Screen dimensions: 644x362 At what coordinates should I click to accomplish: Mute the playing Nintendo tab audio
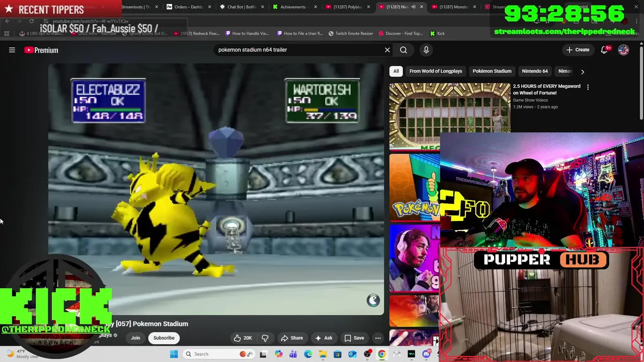click(414, 7)
